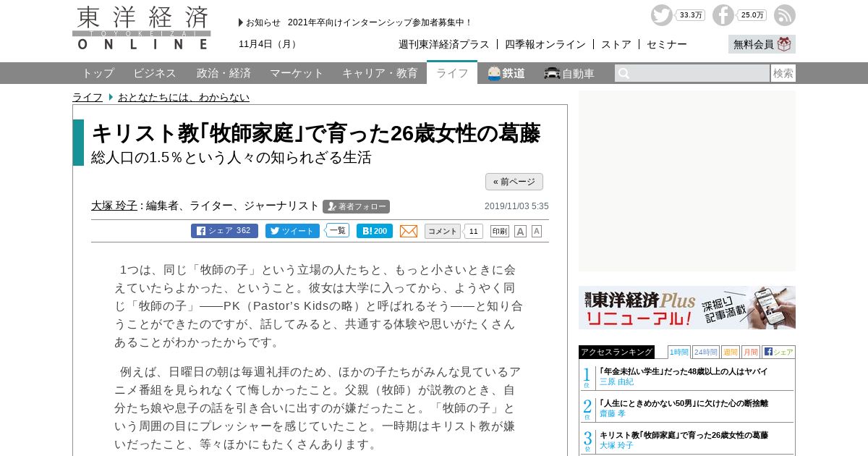Image resolution: width=868 pixels, height=456 pixels.
Task: Click the search magnifier icon
Action: [624, 73]
